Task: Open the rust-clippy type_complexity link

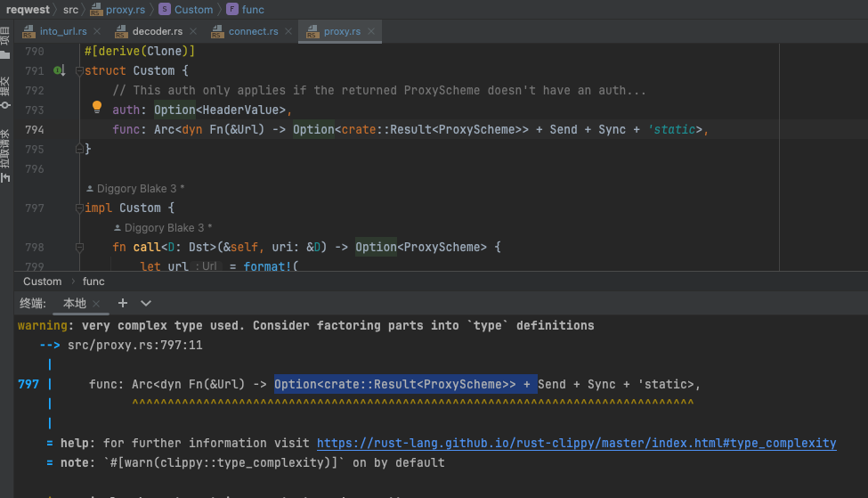Action: [x=576, y=443]
